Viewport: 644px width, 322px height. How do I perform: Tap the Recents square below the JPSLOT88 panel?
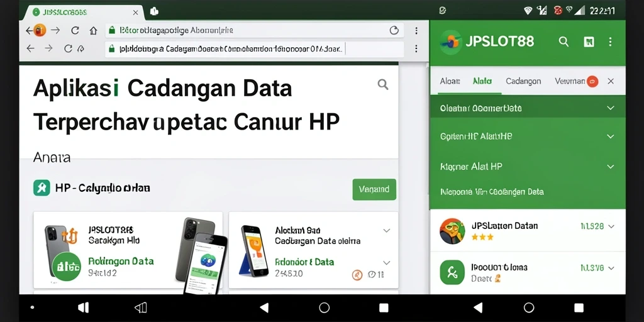[579, 308]
